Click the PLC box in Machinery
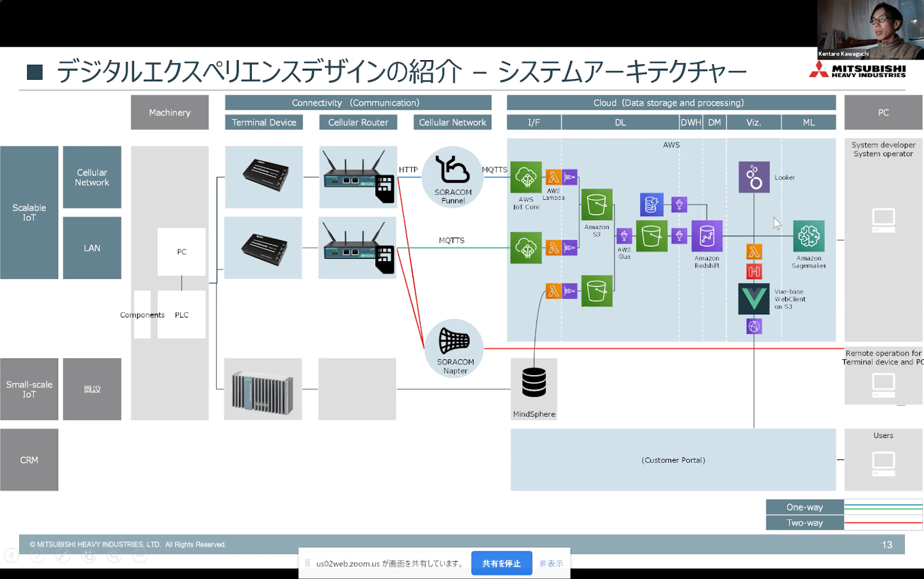924x579 pixels. click(x=181, y=314)
